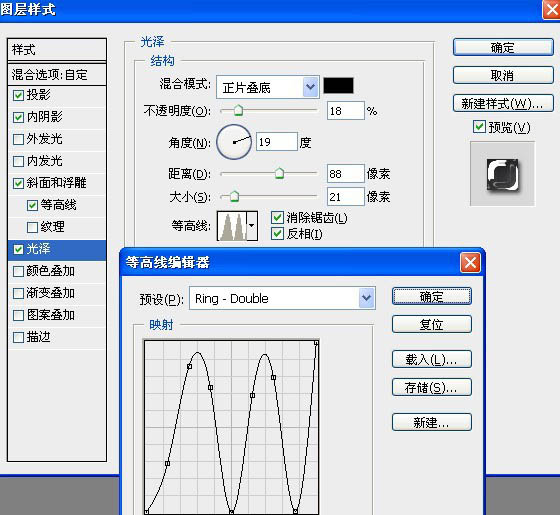Uncheck 斜面和浮雕 bevel and emboss checkbox

(x=18, y=184)
